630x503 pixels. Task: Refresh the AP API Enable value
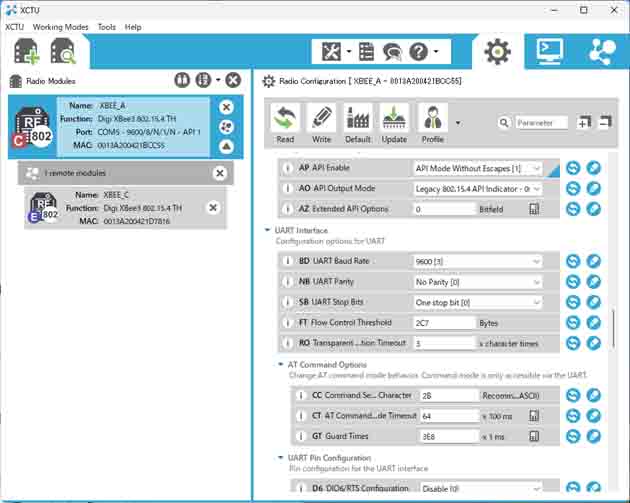point(573,168)
